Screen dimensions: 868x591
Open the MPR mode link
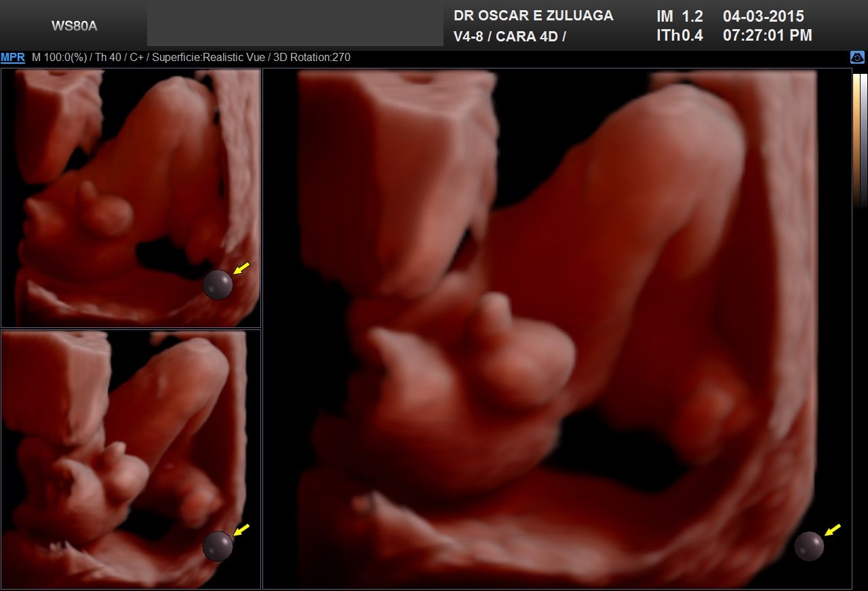[x=13, y=58]
